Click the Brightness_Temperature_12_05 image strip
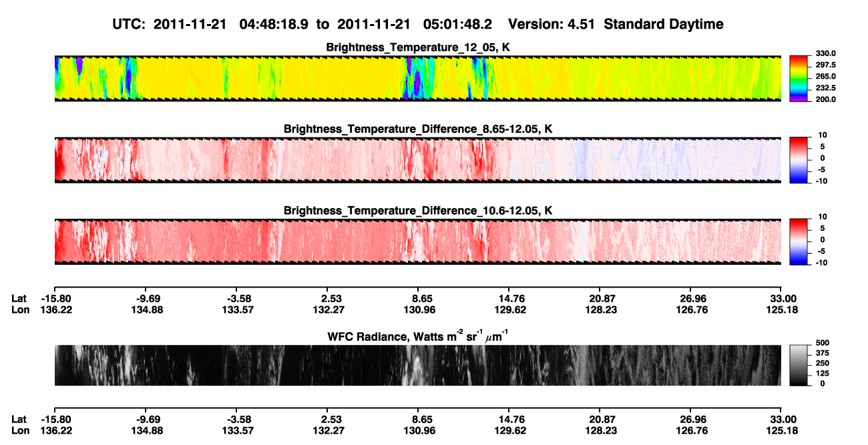 418,78
